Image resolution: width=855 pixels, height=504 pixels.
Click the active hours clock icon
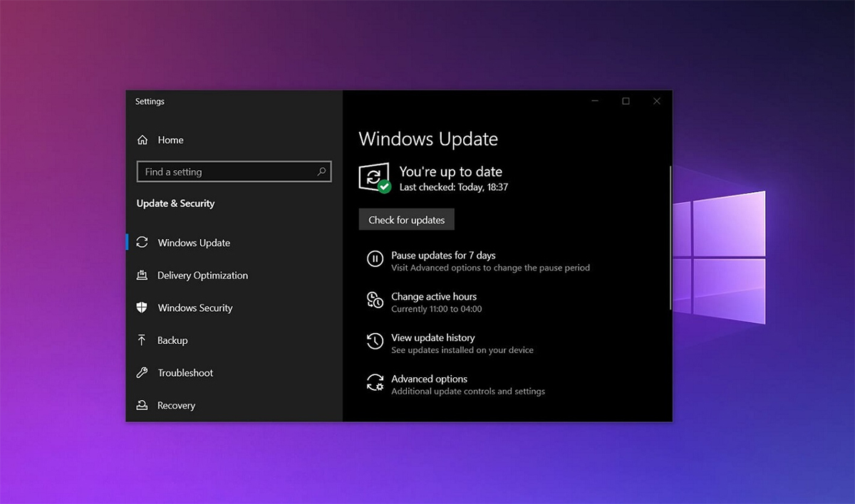pyautogui.click(x=375, y=300)
